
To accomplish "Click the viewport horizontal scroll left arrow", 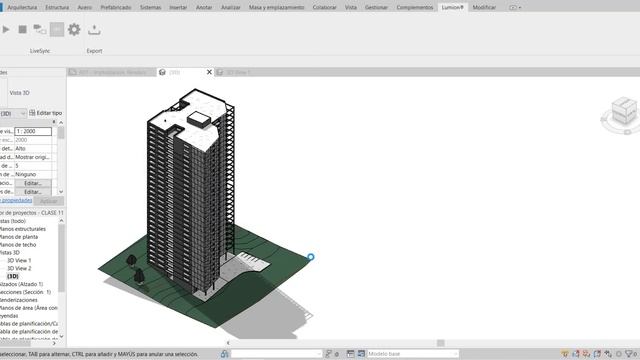I will pyautogui.click(x=228, y=343).
